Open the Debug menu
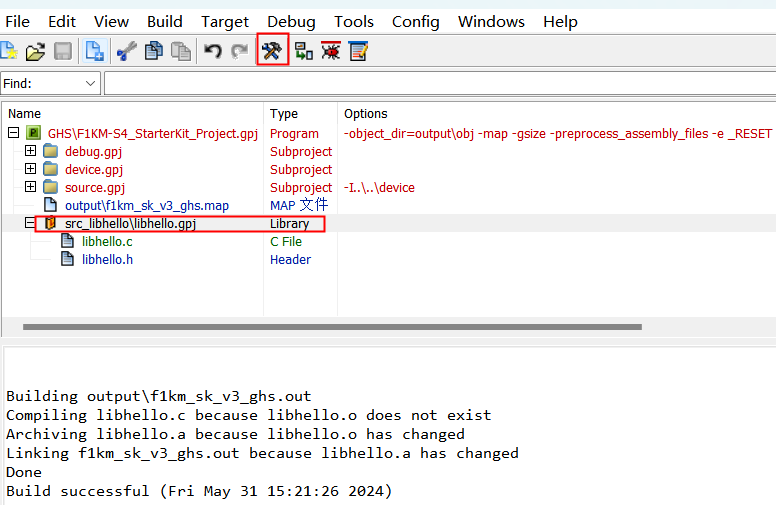 point(291,21)
